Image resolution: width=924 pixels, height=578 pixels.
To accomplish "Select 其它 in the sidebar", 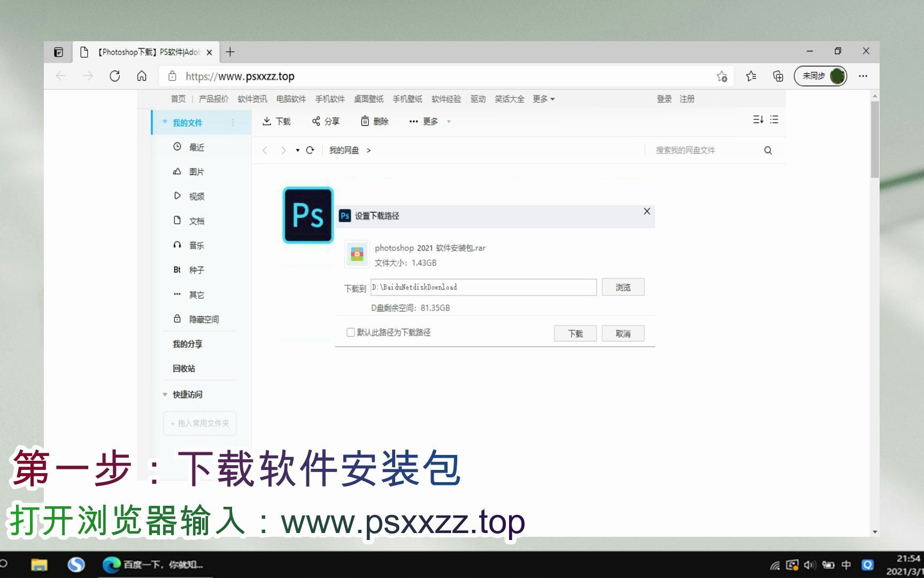I will tap(197, 295).
